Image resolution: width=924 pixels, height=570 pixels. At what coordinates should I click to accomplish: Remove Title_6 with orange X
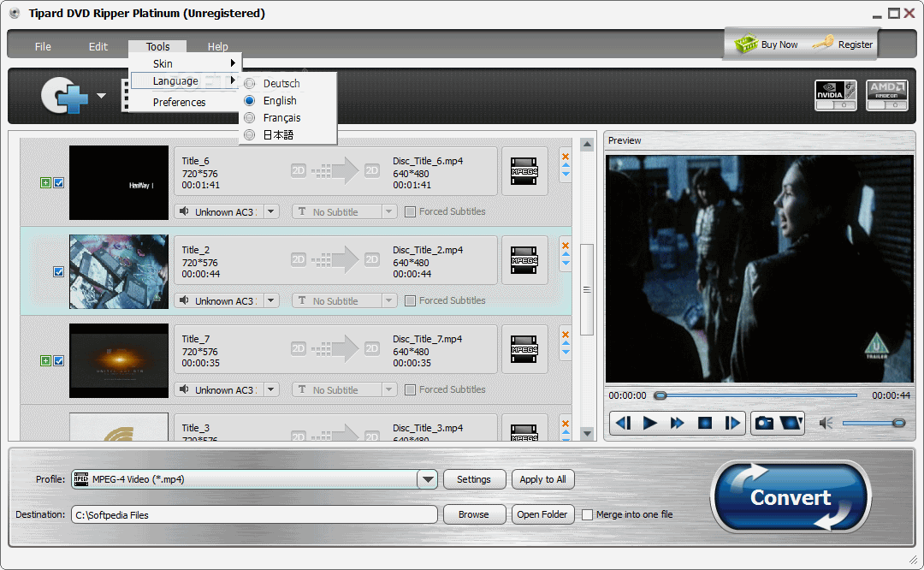point(566,157)
